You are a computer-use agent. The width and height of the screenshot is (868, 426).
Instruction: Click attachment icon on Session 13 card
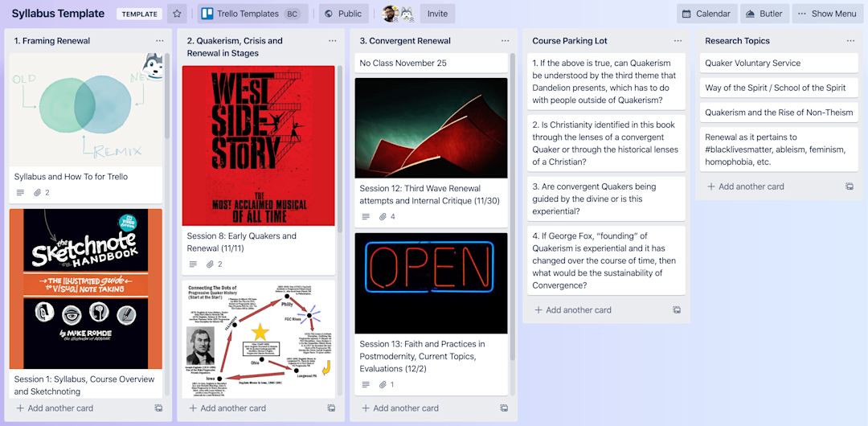[x=383, y=384]
